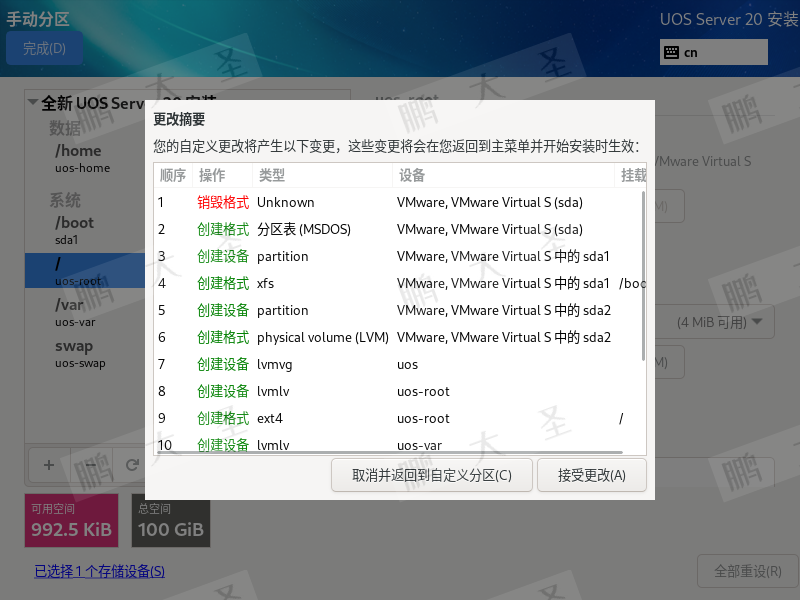The height and width of the screenshot is (600, 800).
Task: Open the (4 MiB 可用) volume group dropdown
Action: 715,322
